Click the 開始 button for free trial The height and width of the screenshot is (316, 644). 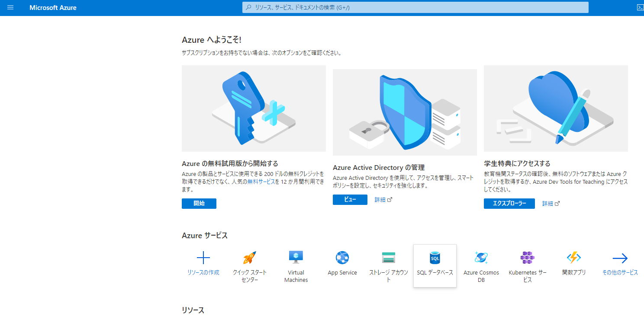(199, 204)
